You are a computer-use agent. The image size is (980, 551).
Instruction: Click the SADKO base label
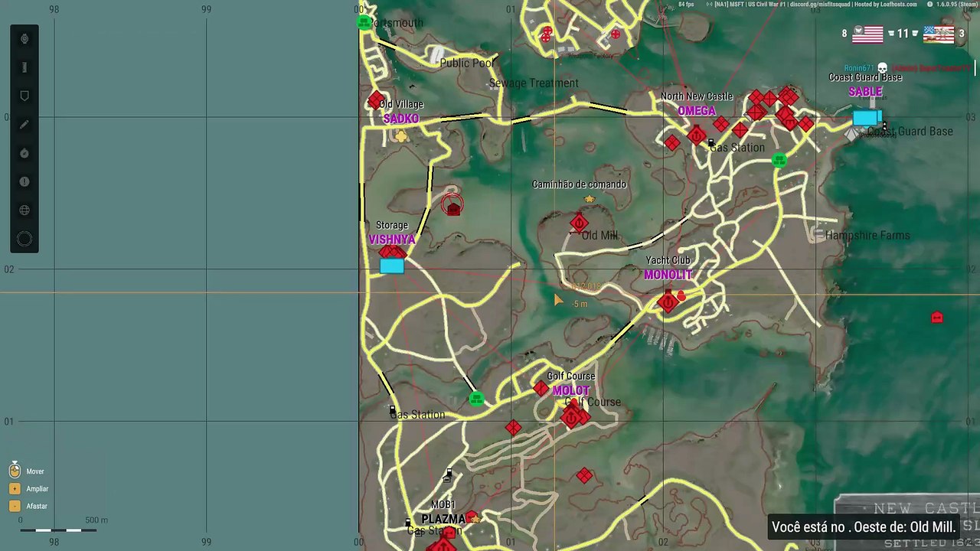[x=401, y=119]
